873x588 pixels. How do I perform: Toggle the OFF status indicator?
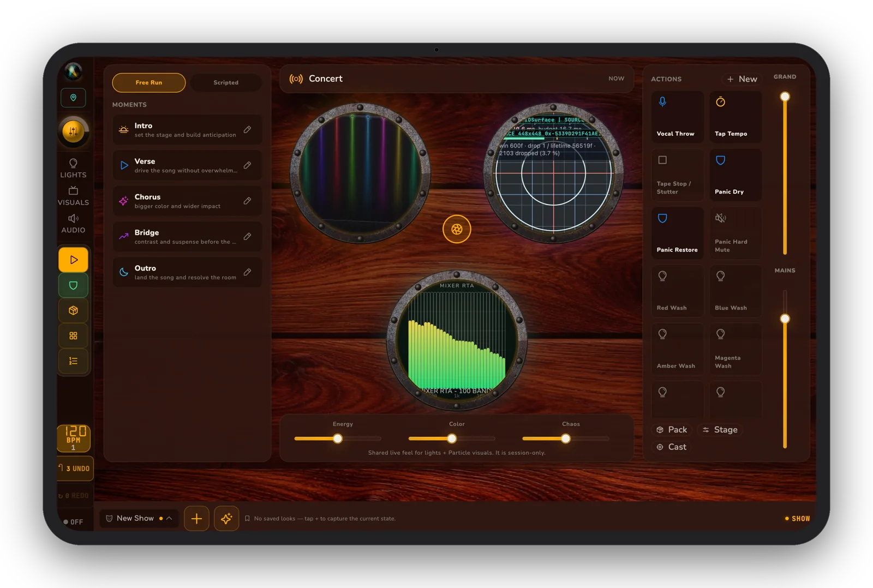[x=73, y=522]
